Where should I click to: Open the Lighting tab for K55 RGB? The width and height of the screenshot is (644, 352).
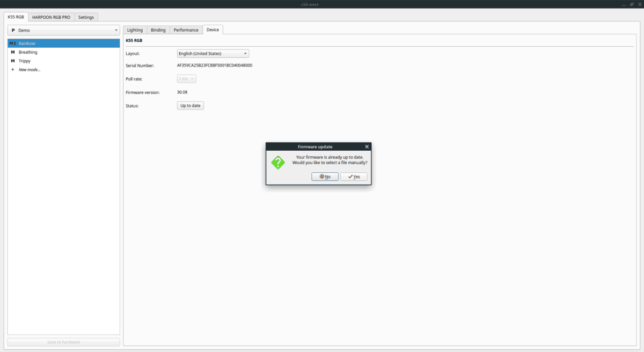(x=135, y=30)
